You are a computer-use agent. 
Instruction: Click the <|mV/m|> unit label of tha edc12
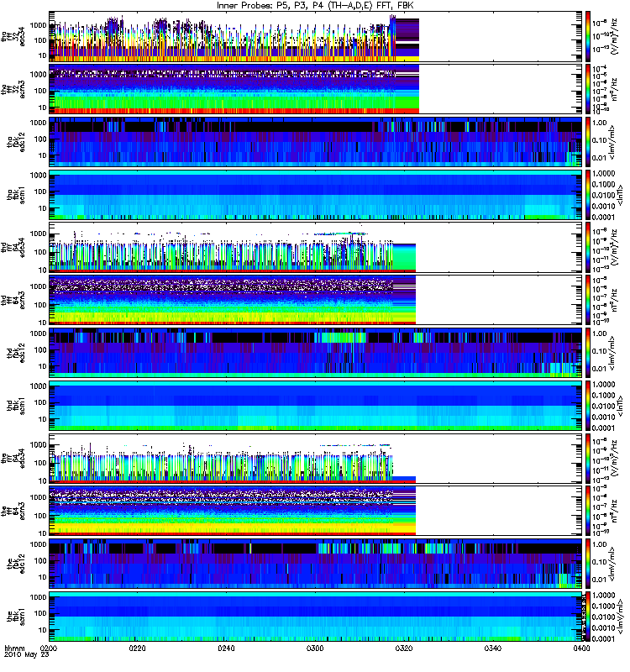(x=612, y=142)
